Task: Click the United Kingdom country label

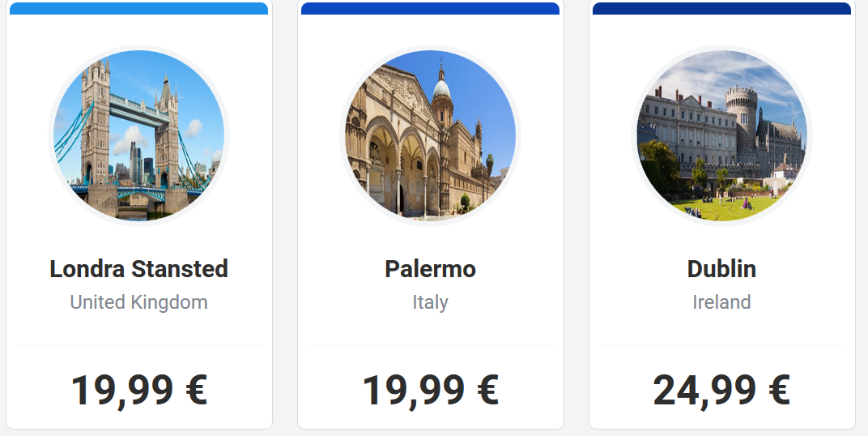Action: tap(139, 302)
